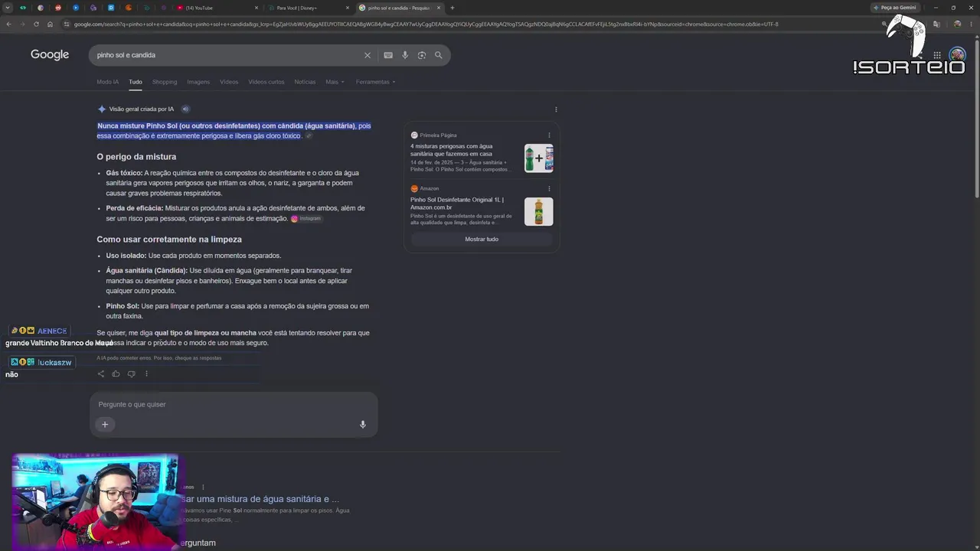Open options for the Primeira Página source card
This screenshot has height=551, width=980.
click(549, 135)
